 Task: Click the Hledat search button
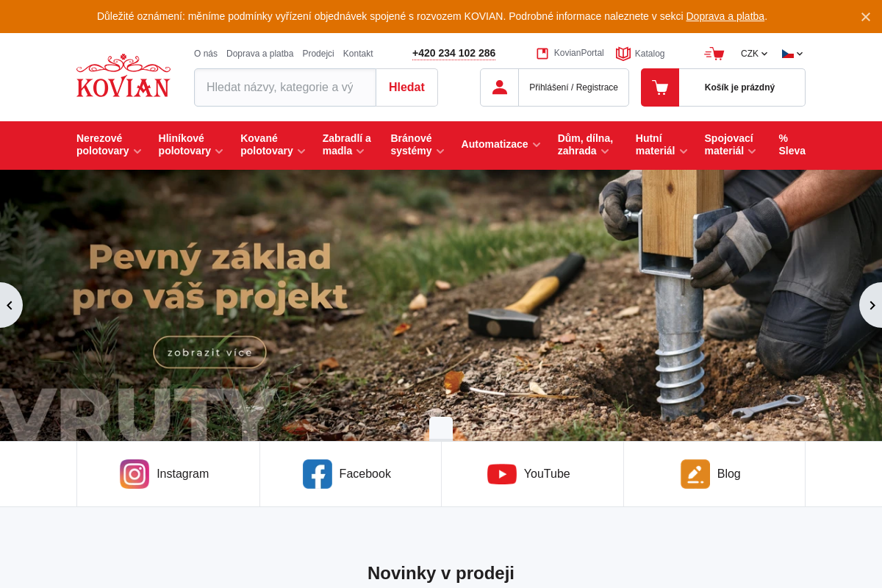[x=406, y=87]
